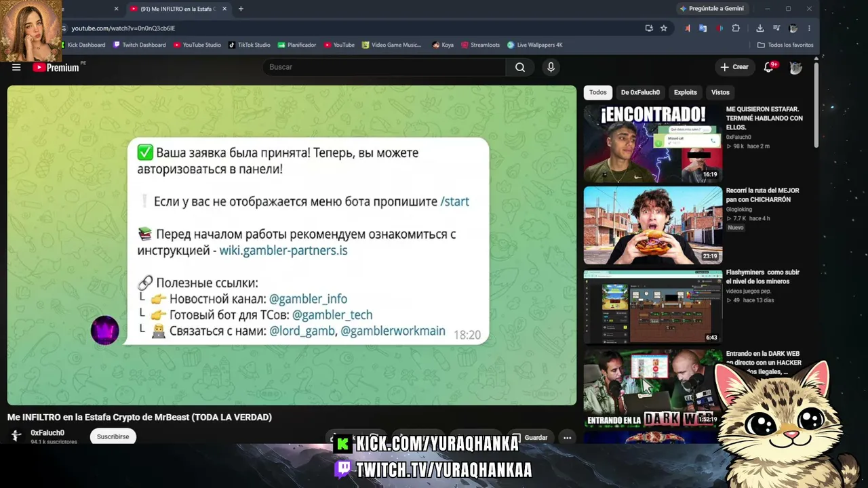The image size is (868, 488).
Task: Open YouTube Studio bookmark
Action: tap(197, 45)
